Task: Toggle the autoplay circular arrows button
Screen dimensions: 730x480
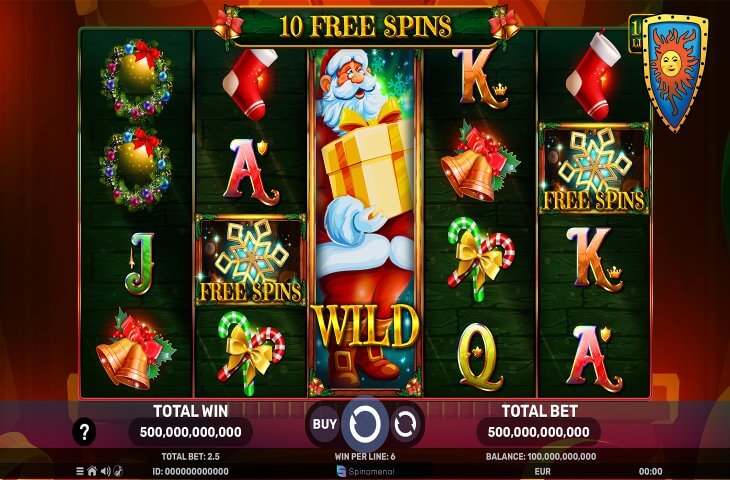Action: click(405, 424)
